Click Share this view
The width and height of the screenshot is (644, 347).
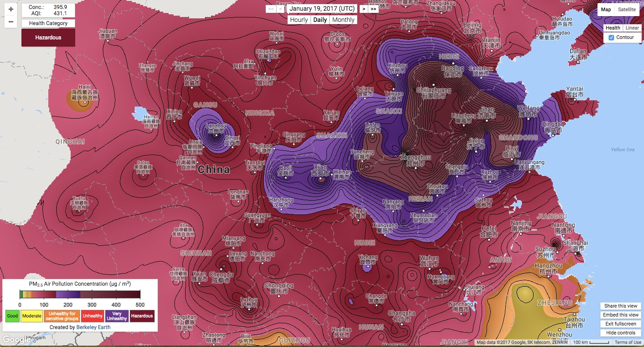620,306
